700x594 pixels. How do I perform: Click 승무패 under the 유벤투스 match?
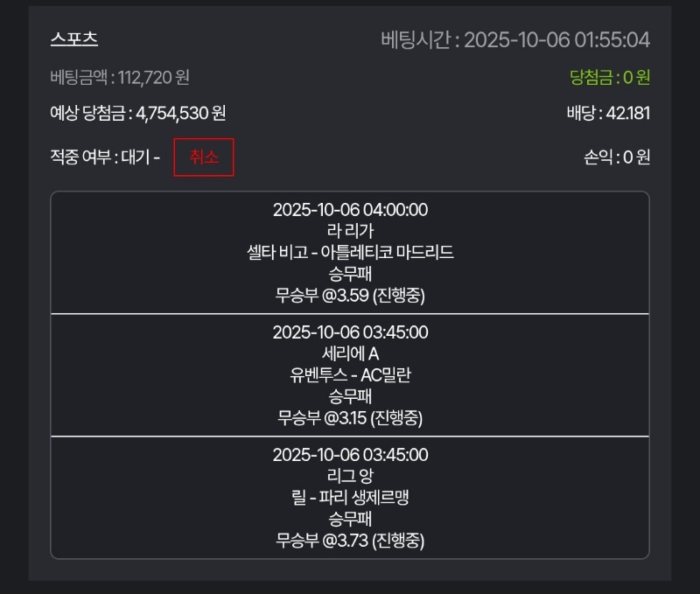pos(350,396)
